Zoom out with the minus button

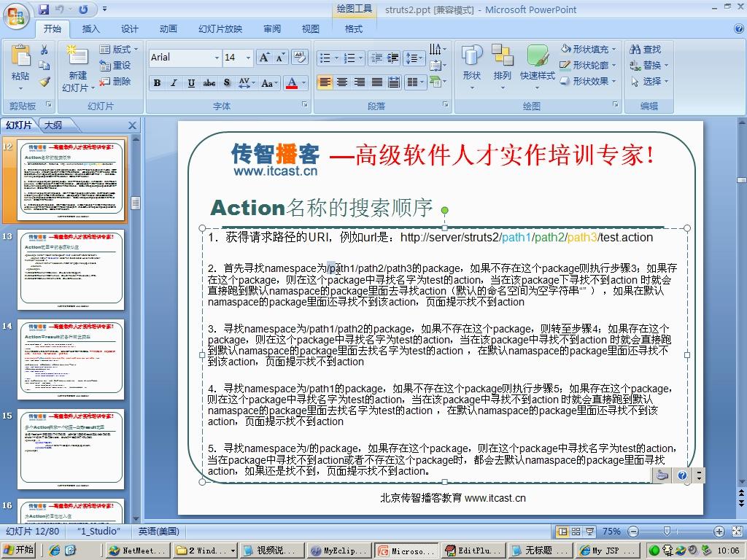coord(633,532)
